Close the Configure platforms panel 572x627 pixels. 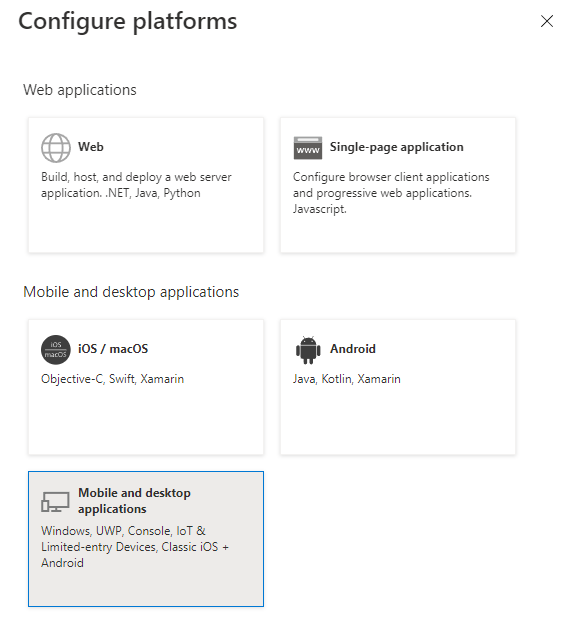(x=547, y=21)
